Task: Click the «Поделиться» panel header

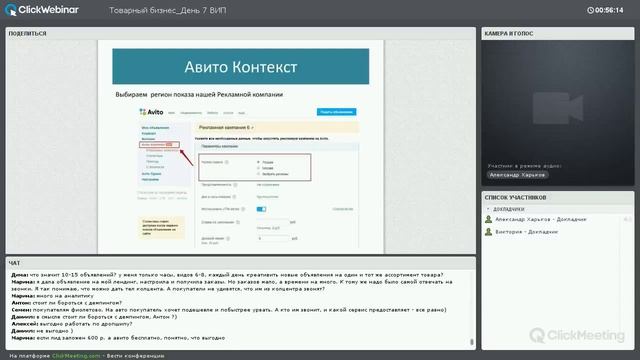Action: click(240, 33)
